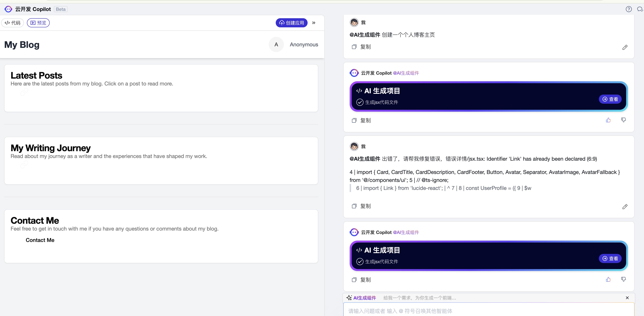Switch to the 代码 code tab
Screen dimensions: 644x316
click(13, 23)
